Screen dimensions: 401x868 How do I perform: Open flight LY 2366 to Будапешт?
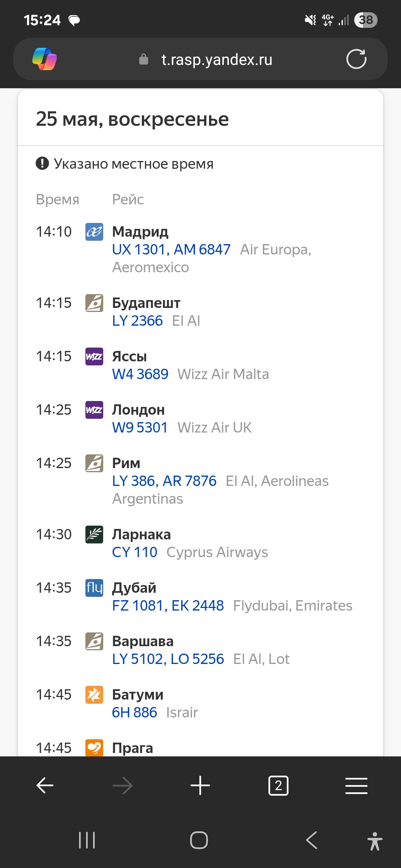click(137, 321)
